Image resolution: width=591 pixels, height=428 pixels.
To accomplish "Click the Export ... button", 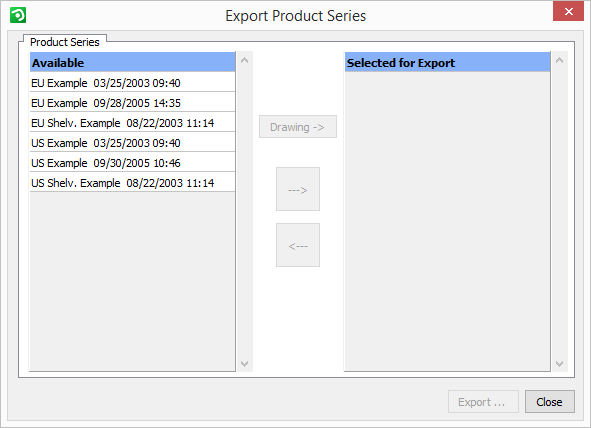I will 483,402.
